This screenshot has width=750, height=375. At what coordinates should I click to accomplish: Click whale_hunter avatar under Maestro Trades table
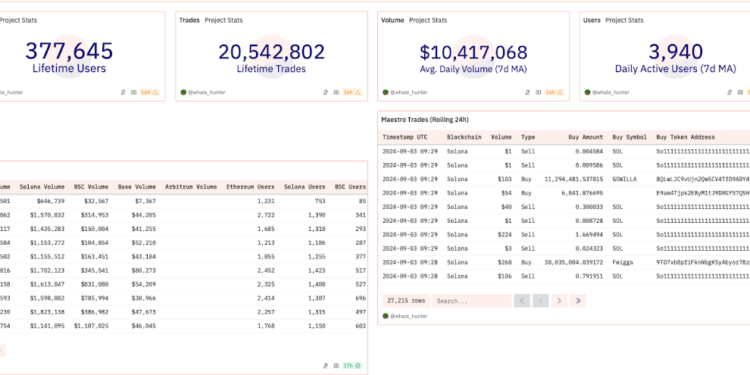pyautogui.click(x=386, y=316)
